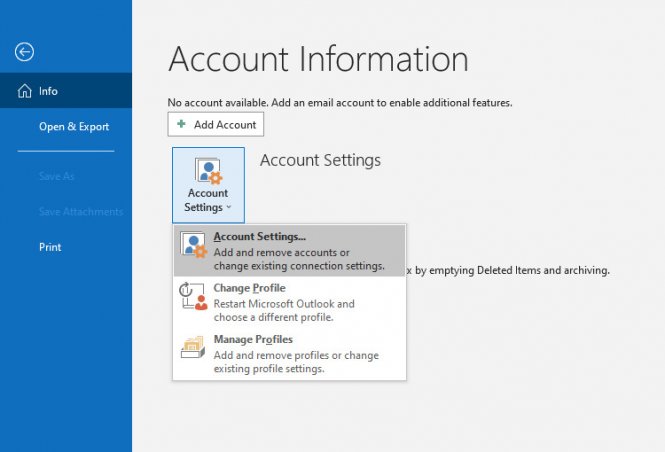Choose Change Profile menu entry
The height and width of the screenshot is (452, 665).
tap(290, 302)
